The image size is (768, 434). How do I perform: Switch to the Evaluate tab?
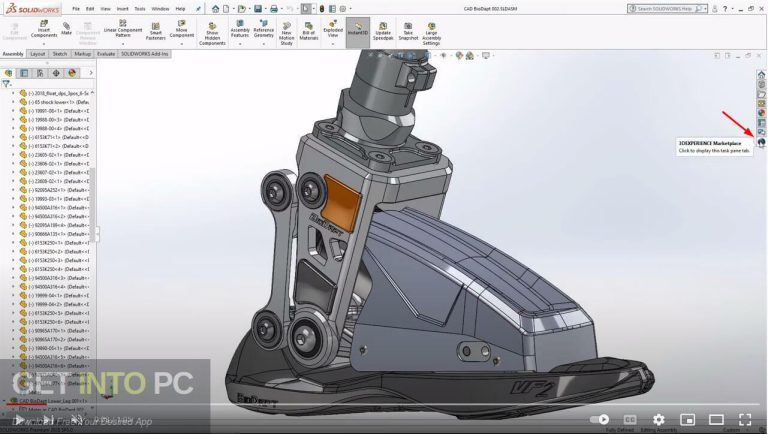point(106,54)
